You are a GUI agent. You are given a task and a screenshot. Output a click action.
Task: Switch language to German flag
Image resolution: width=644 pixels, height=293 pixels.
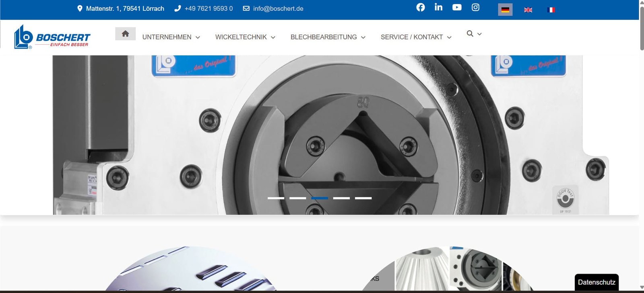point(505,10)
